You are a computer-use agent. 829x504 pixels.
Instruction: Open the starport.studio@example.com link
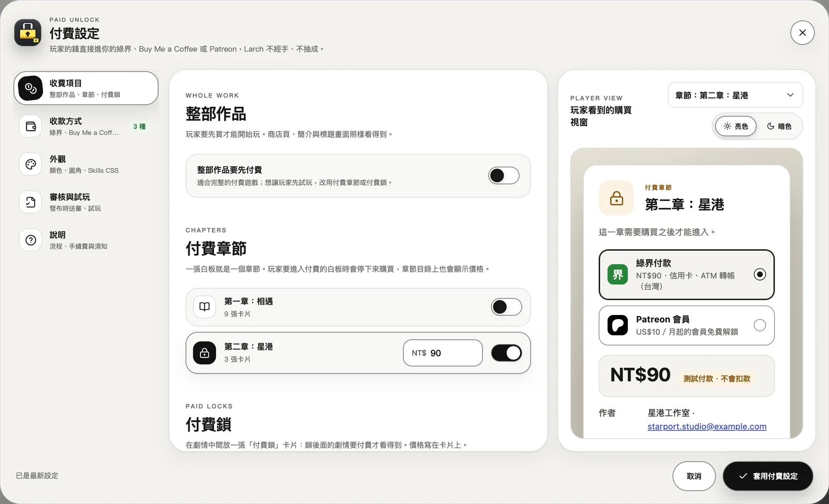click(x=707, y=426)
